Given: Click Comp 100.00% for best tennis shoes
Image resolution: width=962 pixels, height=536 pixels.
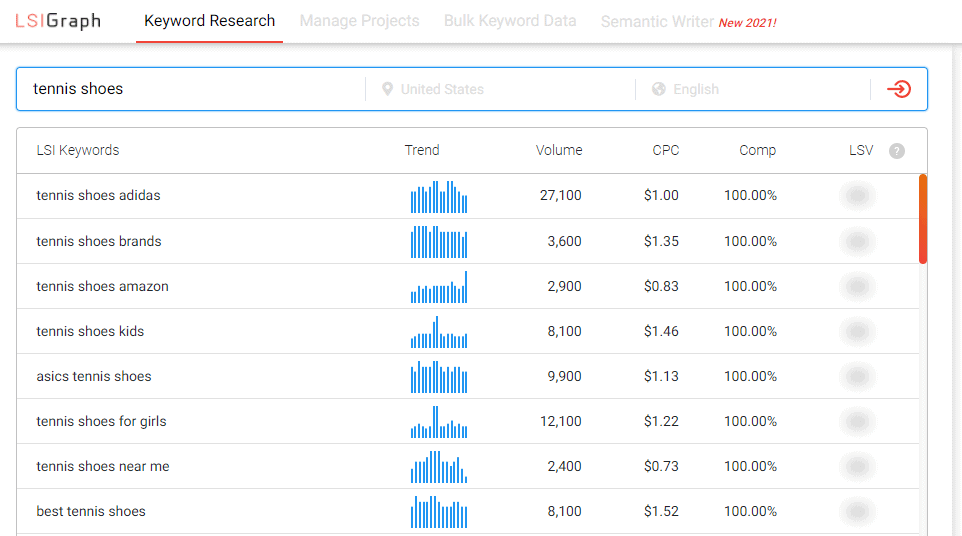Looking at the screenshot, I should [750, 511].
